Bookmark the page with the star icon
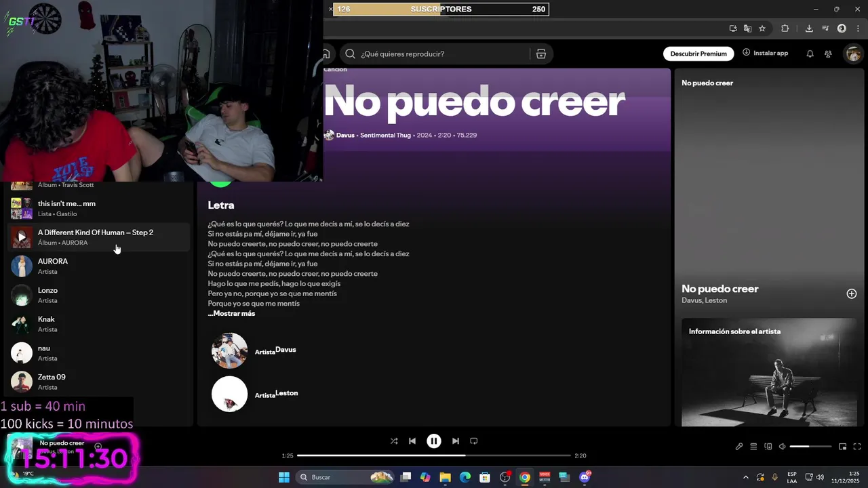The image size is (868, 488). click(x=762, y=28)
